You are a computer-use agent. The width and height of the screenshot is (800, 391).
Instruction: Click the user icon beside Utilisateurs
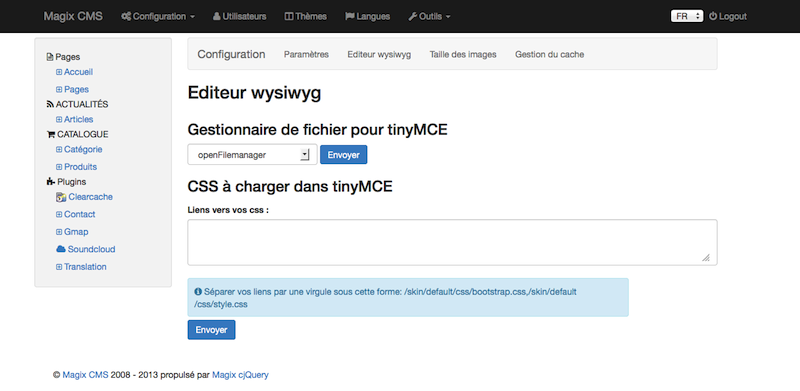pos(217,16)
